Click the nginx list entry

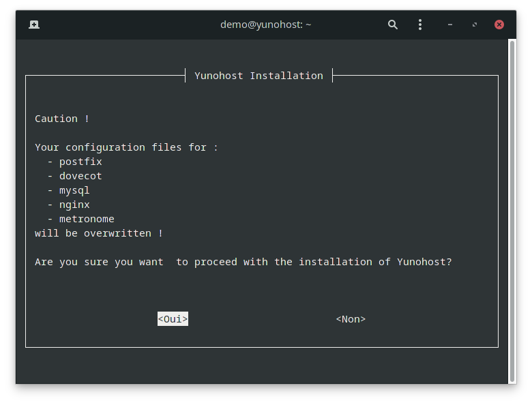click(74, 205)
